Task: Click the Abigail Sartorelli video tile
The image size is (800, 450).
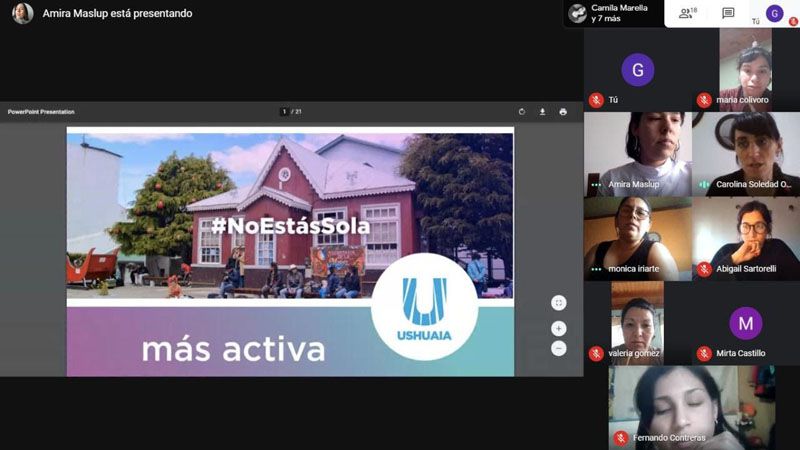Action: coord(745,237)
